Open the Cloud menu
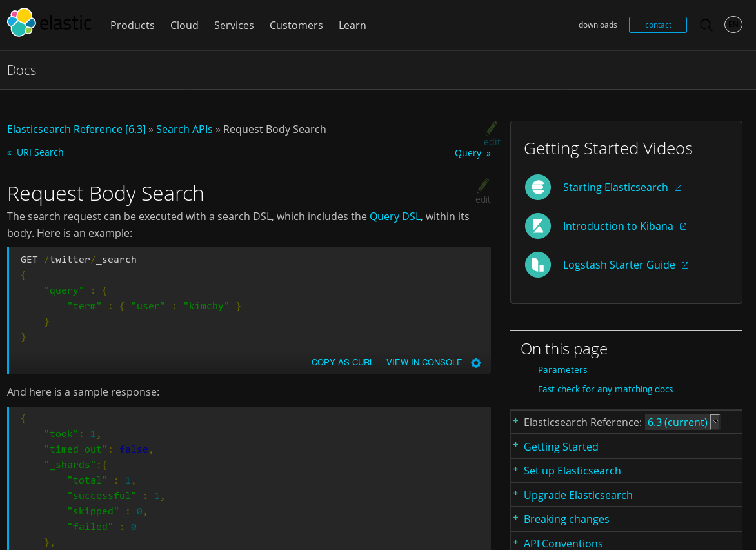This screenshot has width=756, height=550. pyautogui.click(x=184, y=25)
